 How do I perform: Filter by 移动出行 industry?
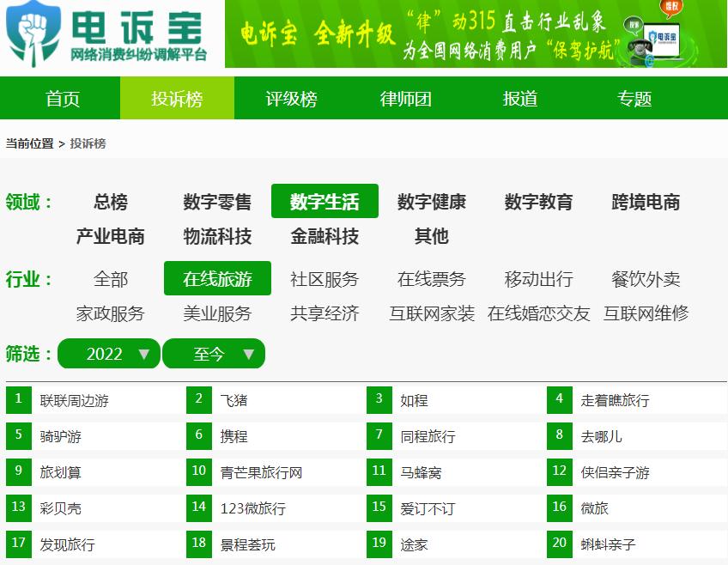(x=537, y=279)
